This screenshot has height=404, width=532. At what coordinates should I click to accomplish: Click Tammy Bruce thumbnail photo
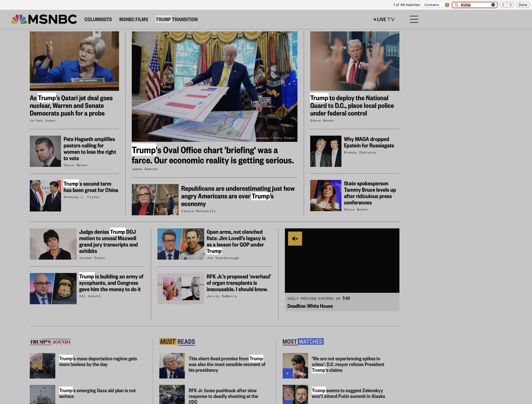point(326,196)
